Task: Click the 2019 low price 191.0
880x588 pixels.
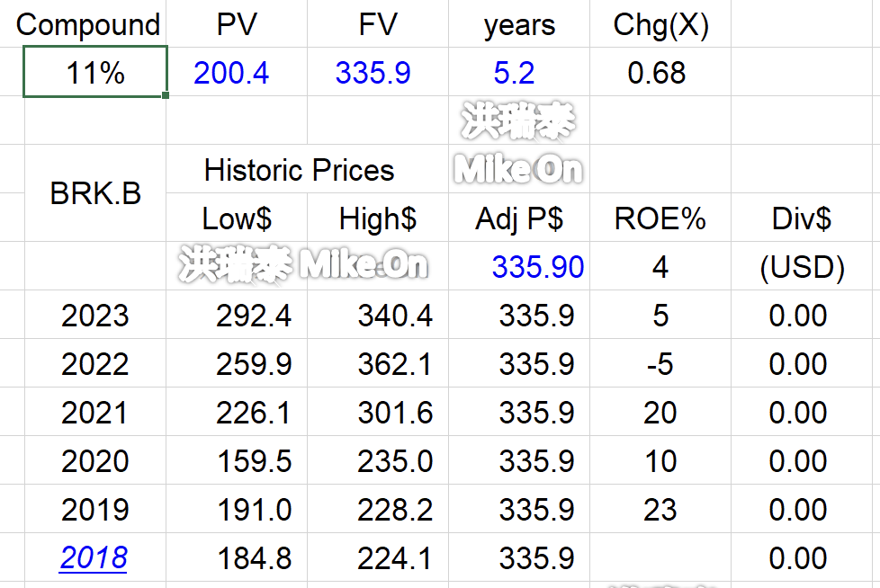Action: (255, 510)
